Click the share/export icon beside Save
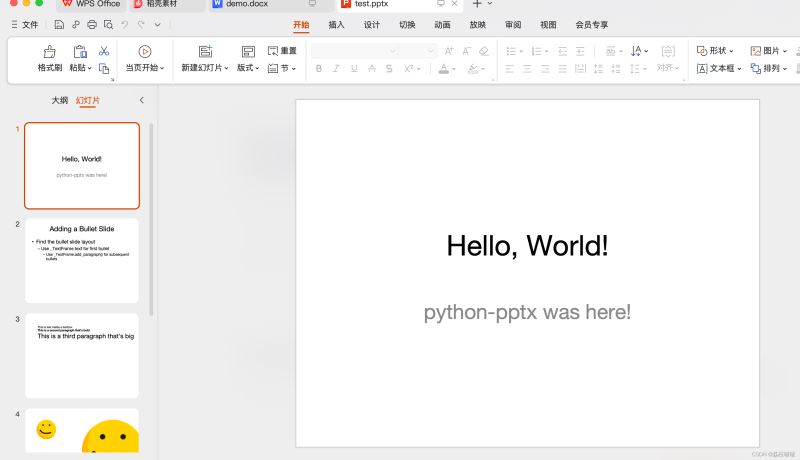 click(76, 24)
